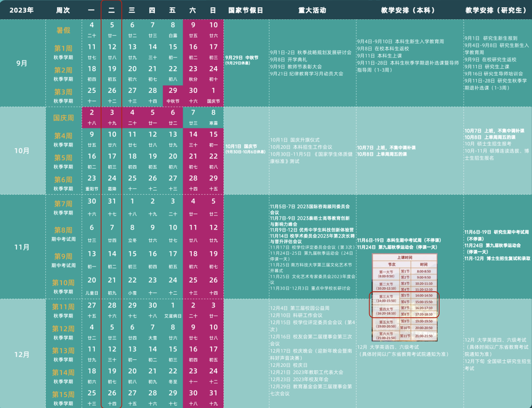Click the 9月8日 开学典礼 event
Viewport: 532px width, 408px height.
click(x=288, y=60)
